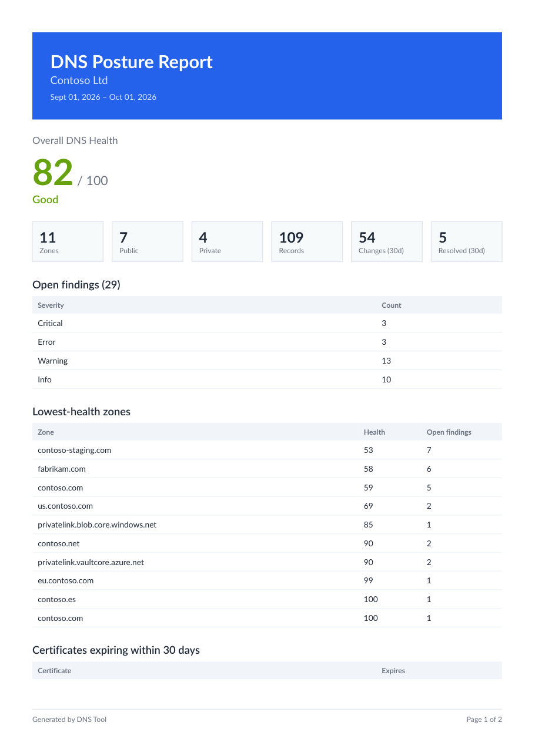
Task: Click the / 100 text beside the score
Action: point(93,180)
